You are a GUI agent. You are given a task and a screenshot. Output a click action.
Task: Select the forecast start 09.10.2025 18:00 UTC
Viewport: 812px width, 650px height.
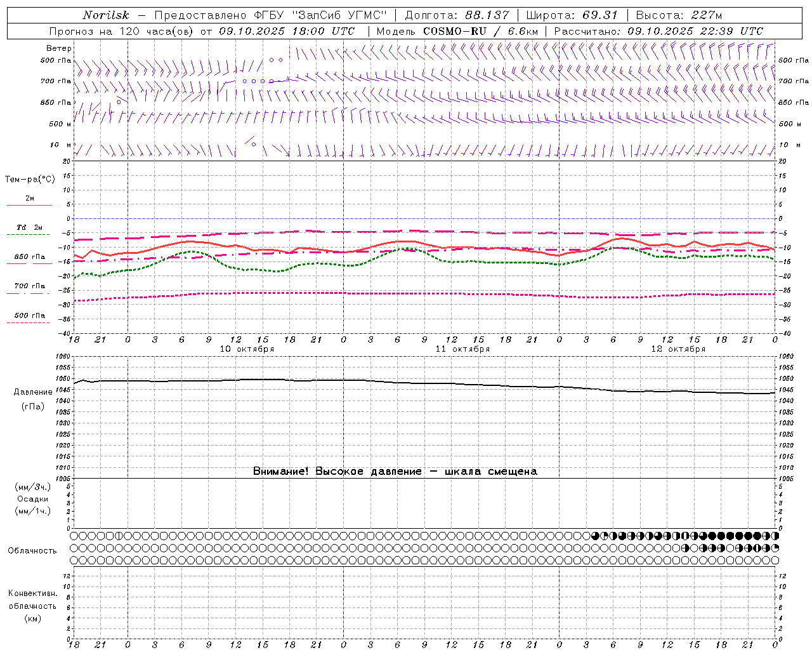[x=287, y=31]
